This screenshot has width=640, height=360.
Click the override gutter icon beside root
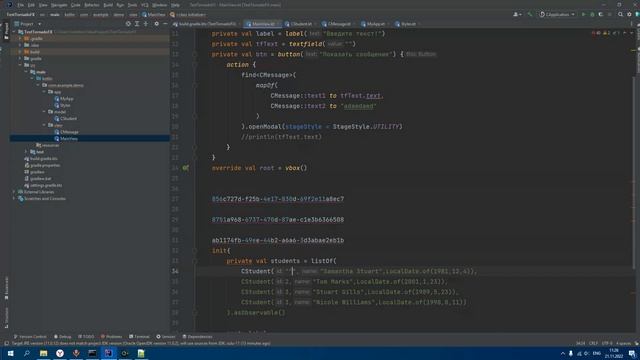tap(185, 168)
